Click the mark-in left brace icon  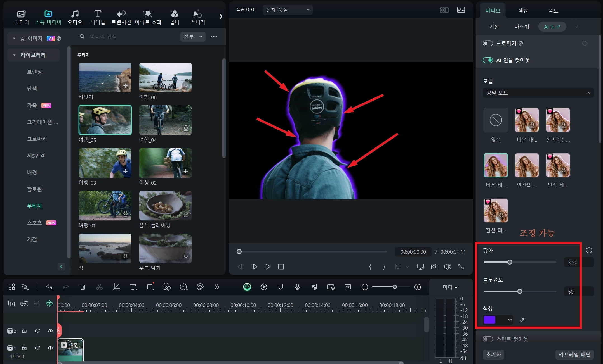[370, 267]
